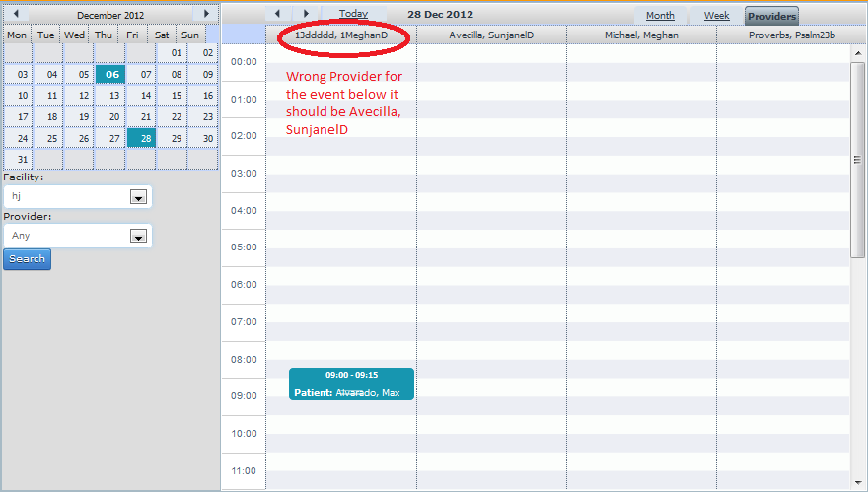This screenshot has width=868, height=495.
Task: Click the Provider field showing Any
Action: point(78,236)
